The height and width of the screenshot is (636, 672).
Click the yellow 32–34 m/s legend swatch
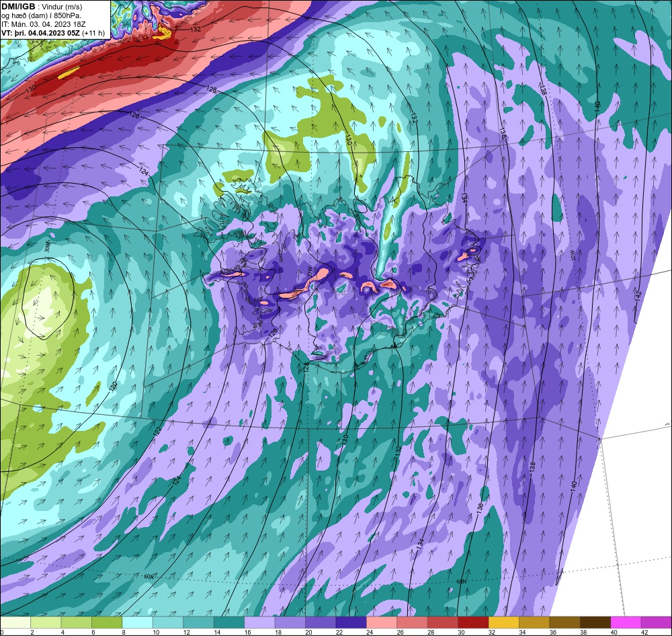click(504, 623)
